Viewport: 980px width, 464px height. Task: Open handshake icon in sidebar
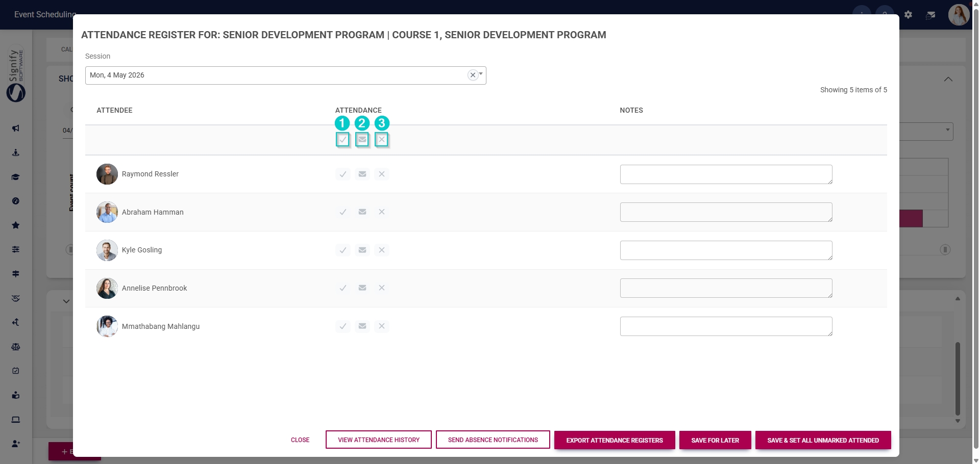pos(16,298)
